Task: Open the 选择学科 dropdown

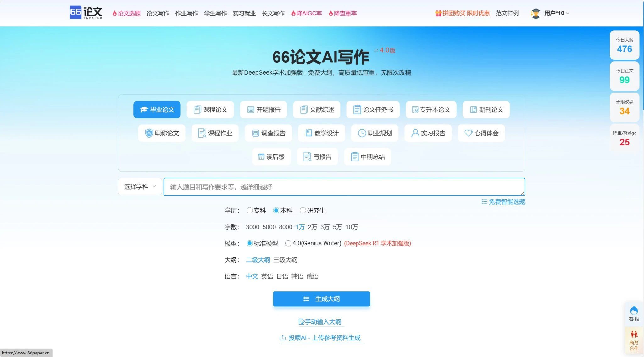Action: point(140,186)
